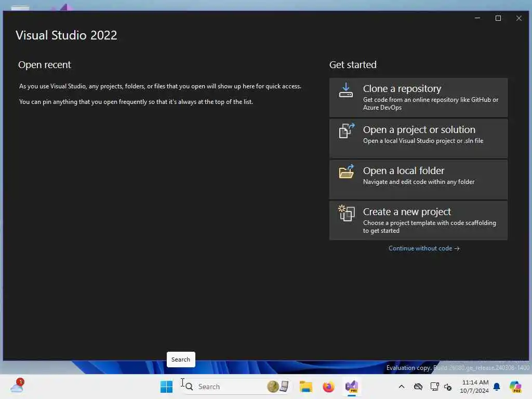
Task: Start Create a new project
Action: (x=418, y=220)
